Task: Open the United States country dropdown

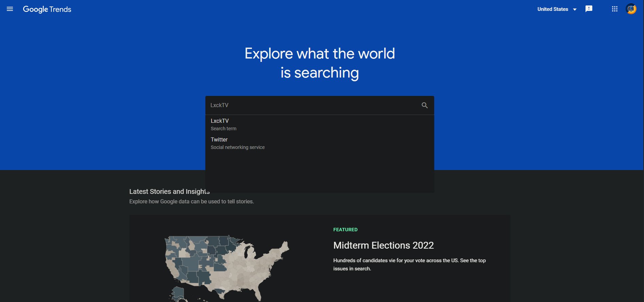Action: click(557, 9)
